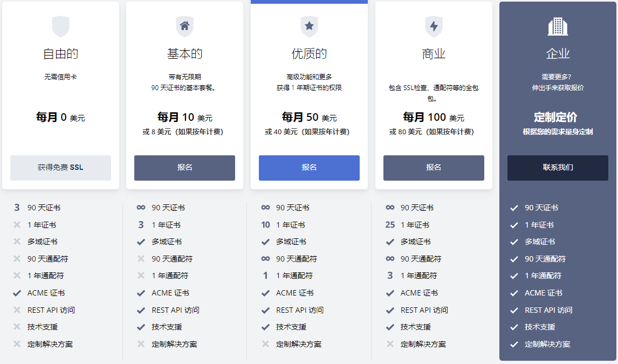This screenshot has height=364, width=618.
Task: Click the infinity symbol for 90 天证书 in 基本的
Action: click(140, 208)
